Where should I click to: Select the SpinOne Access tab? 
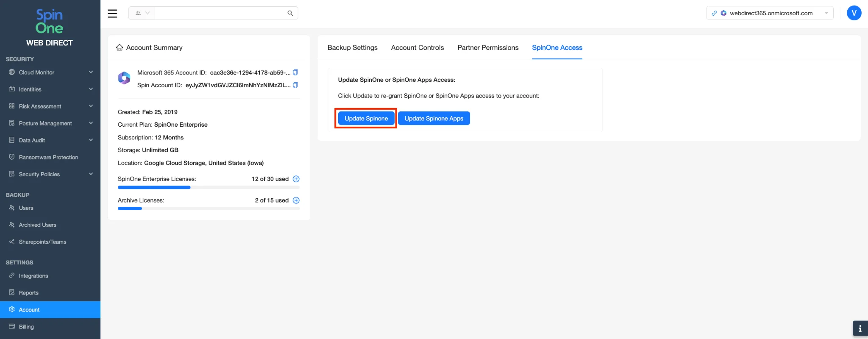point(557,47)
